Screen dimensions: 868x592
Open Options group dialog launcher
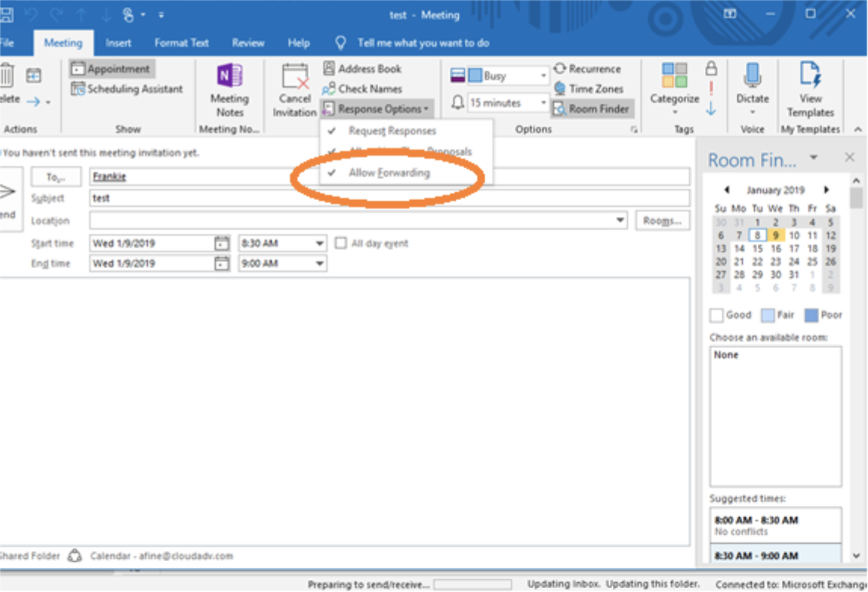(x=634, y=130)
